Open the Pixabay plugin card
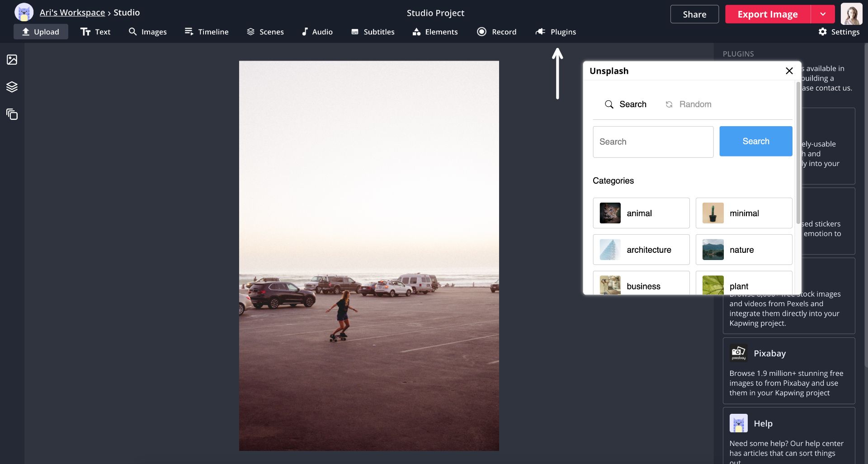This screenshot has height=464, width=868. coord(788,370)
